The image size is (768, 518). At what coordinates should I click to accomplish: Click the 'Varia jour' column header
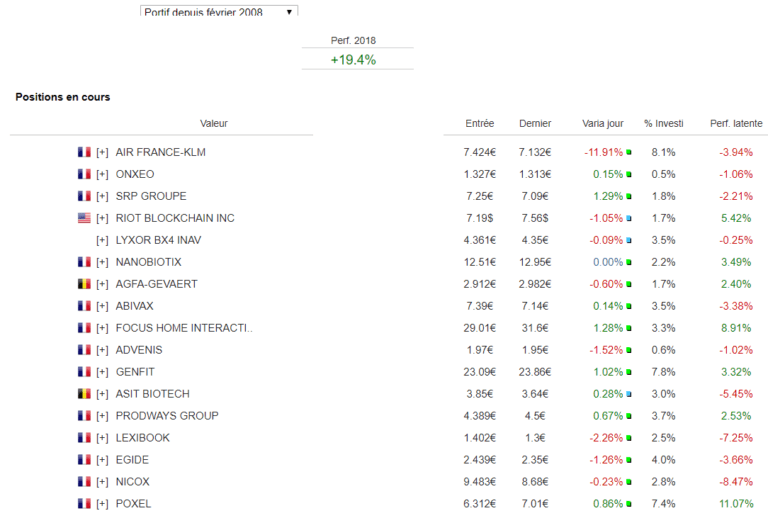click(x=602, y=124)
